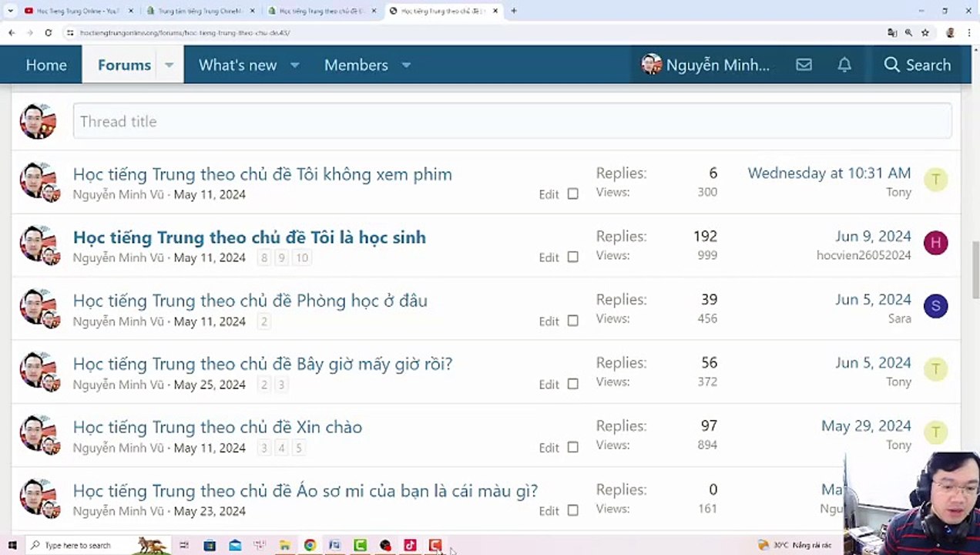Image resolution: width=980 pixels, height=555 pixels.
Task: Open the TikTok icon on taskbar
Action: 410,545
